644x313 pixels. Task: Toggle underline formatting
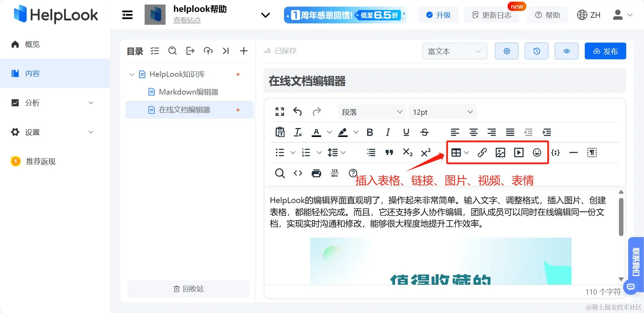406,132
